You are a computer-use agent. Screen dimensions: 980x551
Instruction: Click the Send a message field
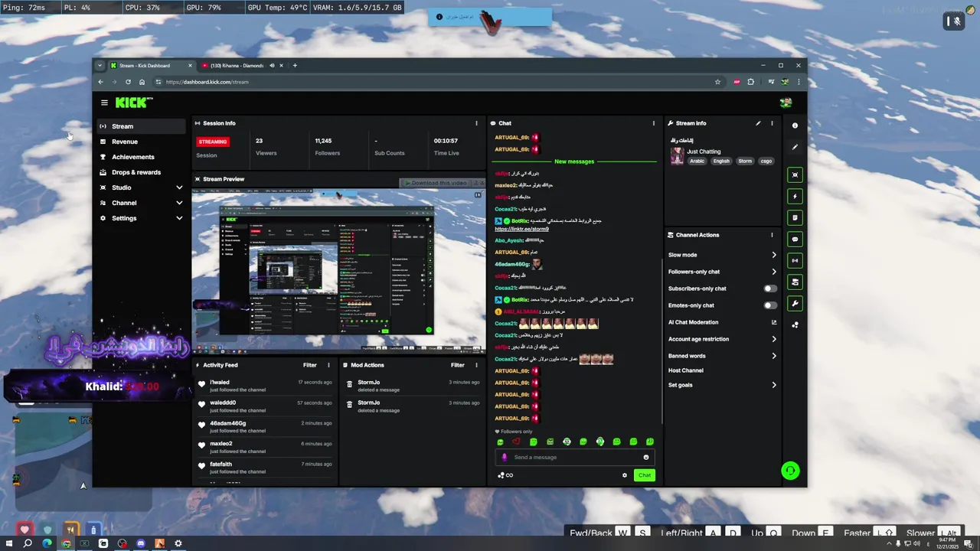[x=574, y=458]
